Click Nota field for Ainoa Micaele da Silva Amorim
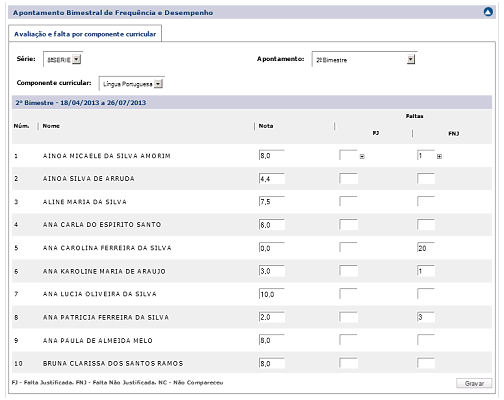This screenshot has width=504, height=400. [x=272, y=155]
